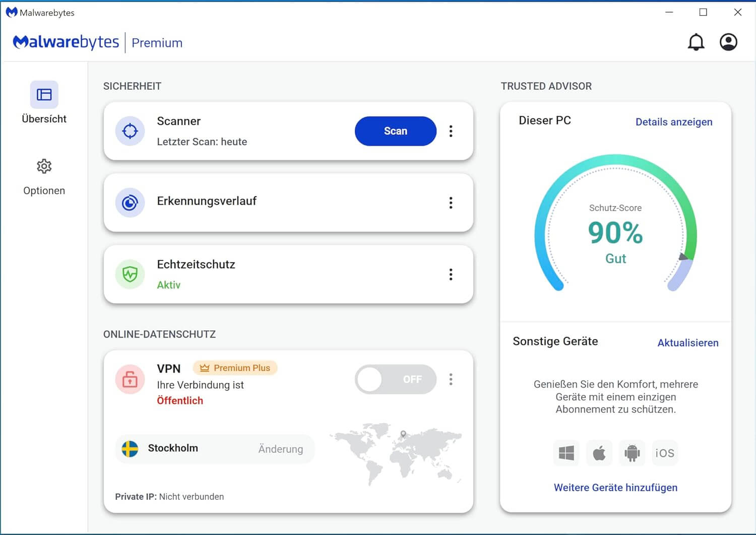Click the Windows device icon

coord(566,453)
